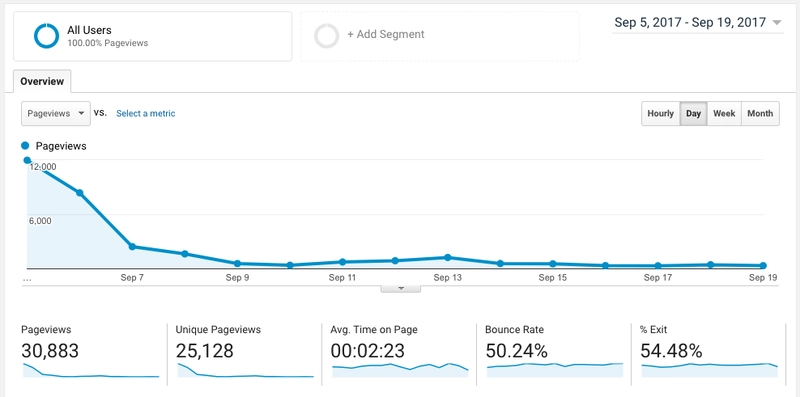Click the Sep 12 data point on chart

click(x=395, y=261)
